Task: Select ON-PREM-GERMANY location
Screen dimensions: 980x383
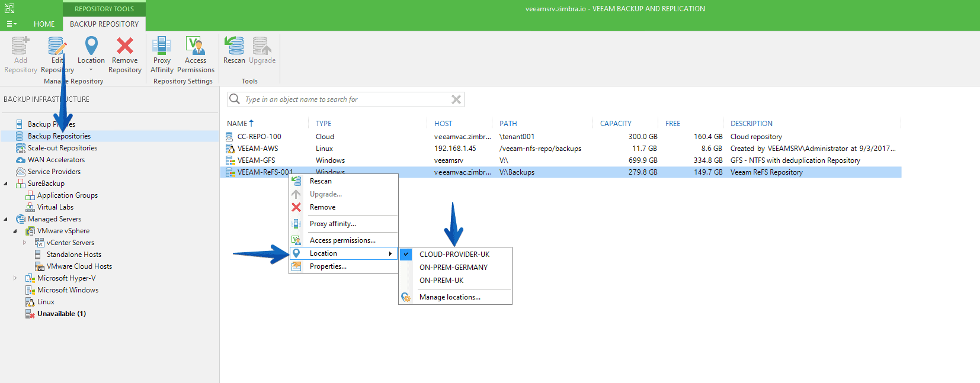Action: (453, 268)
